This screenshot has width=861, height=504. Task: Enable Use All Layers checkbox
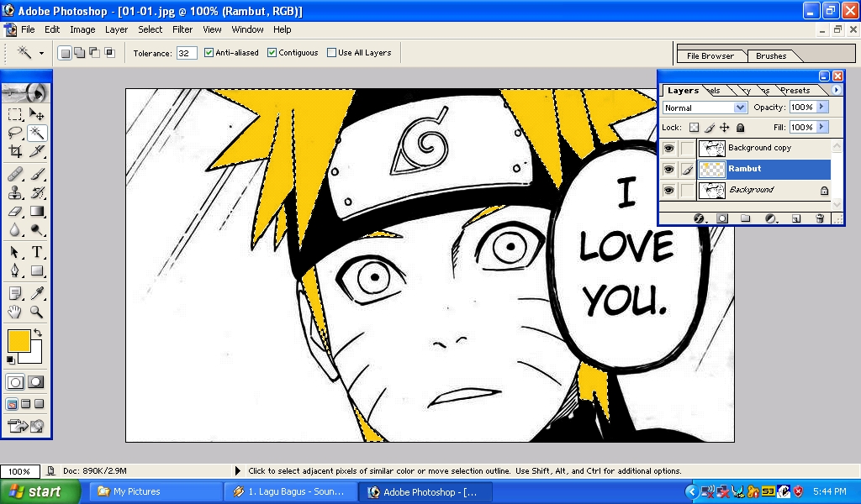tap(331, 53)
